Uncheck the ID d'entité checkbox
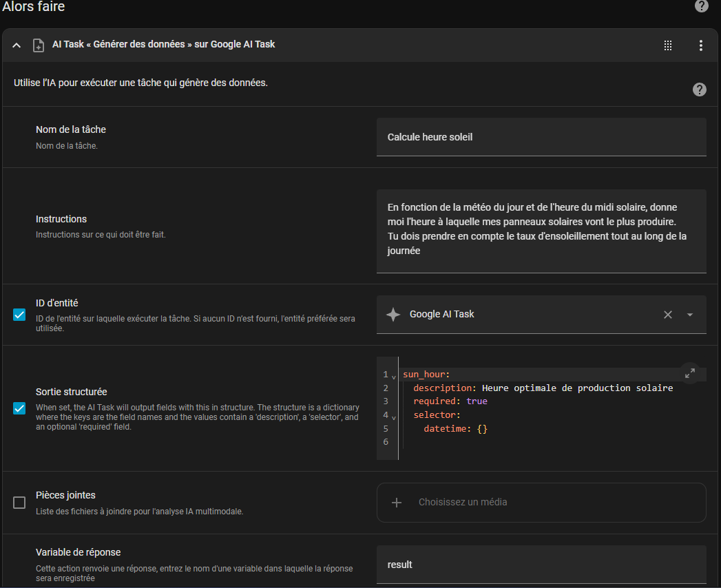 pyautogui.click(x=19, y=315)
